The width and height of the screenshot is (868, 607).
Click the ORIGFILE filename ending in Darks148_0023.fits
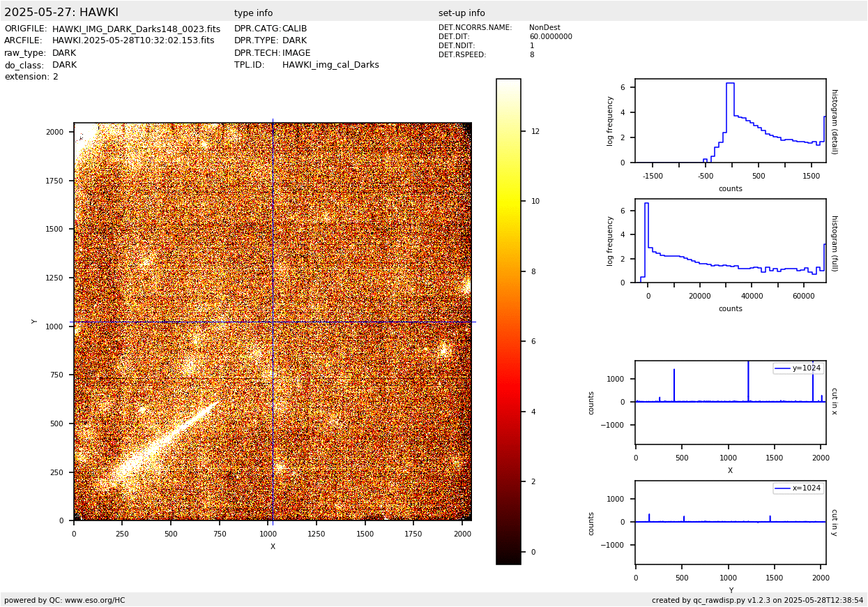coord(136,29)
